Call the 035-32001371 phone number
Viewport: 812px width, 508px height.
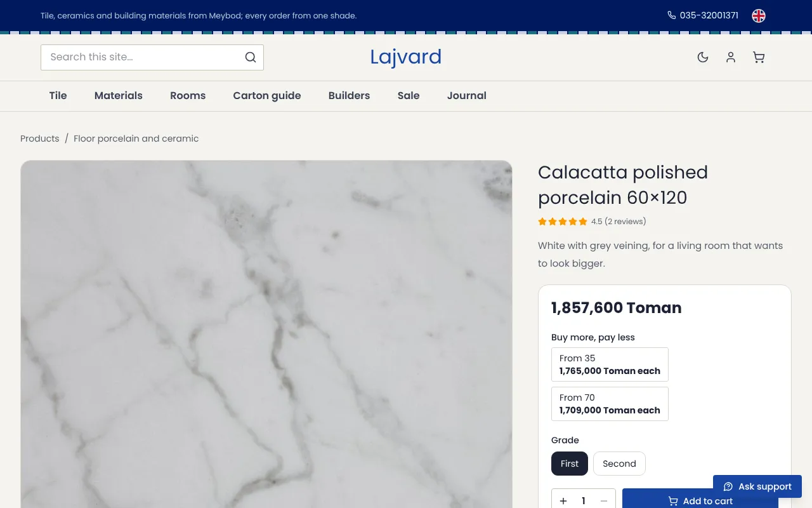click(x=709, y=15)
